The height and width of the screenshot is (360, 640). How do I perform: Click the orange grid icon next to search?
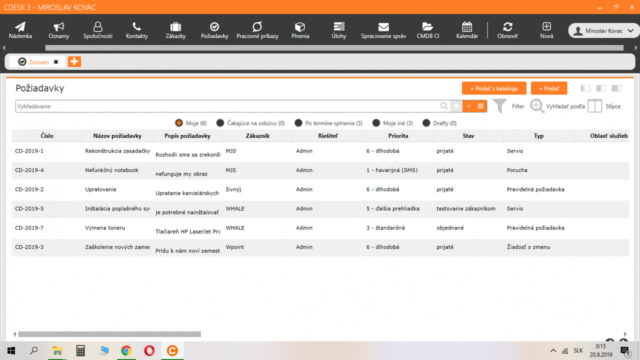coord(481,106)
